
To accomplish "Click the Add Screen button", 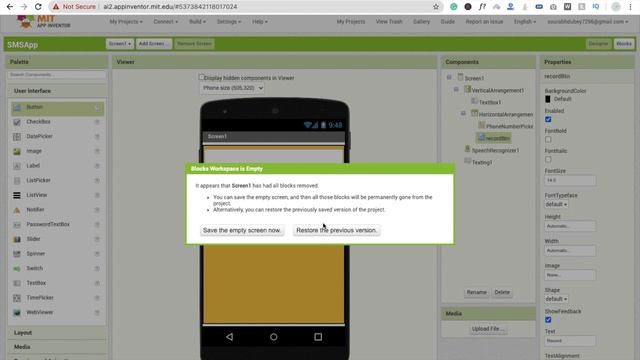I will tap(153, 44).
